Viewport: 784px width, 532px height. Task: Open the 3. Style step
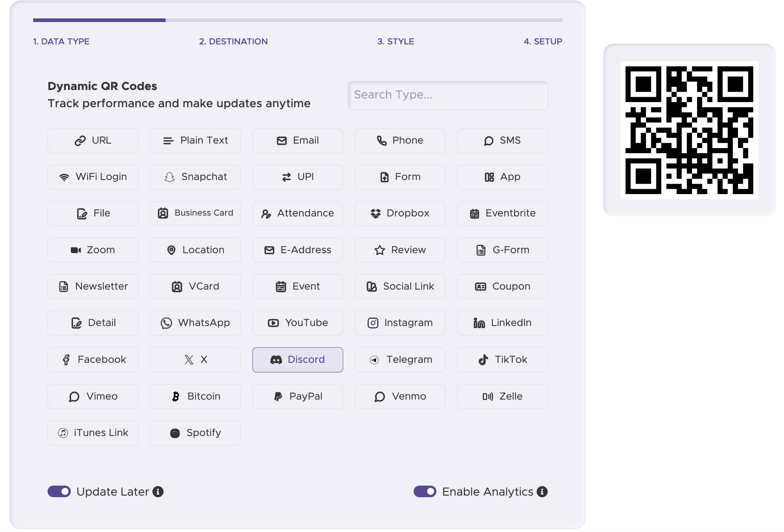click(x=395, y=41)
